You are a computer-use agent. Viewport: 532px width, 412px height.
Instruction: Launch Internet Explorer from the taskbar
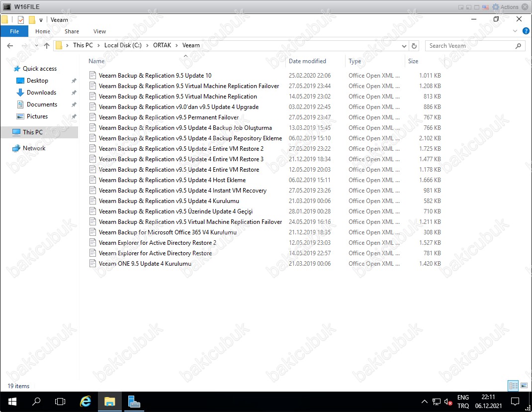(x=85, y=402)
